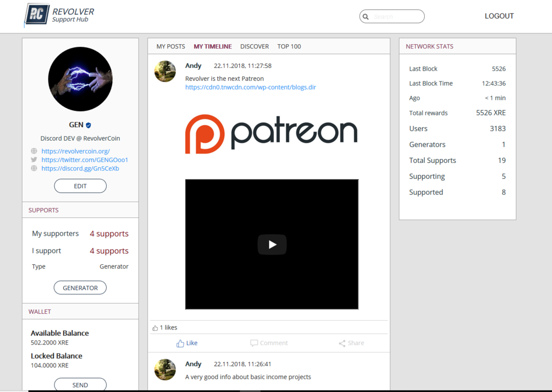552x392 pixels.
Task: Open the twitter.com/GENGOoo1 link
Action: coord(85,160)
